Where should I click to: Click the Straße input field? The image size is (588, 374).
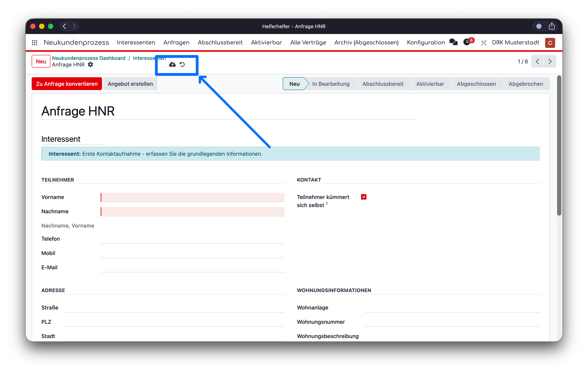(174, 308)
